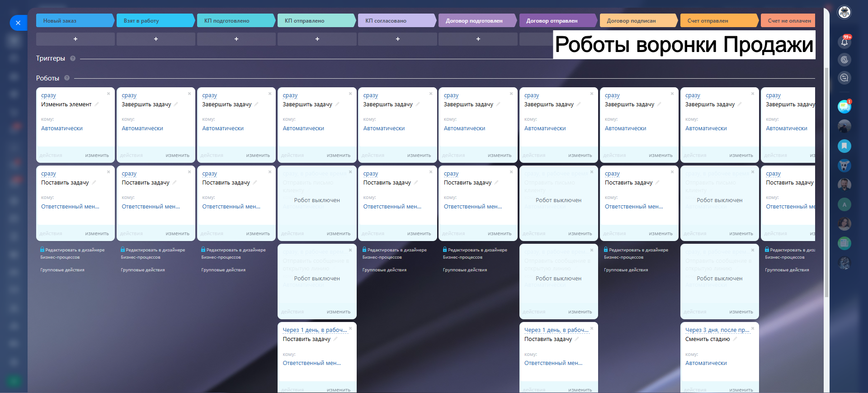Add a trigger under the Новый заказ stage
Screen dimensions: 868x393
[75, 39]
